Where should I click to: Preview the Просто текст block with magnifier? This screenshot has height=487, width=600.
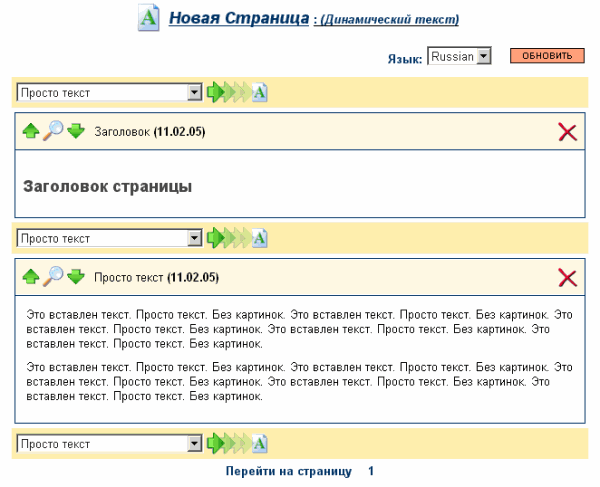click(53, 276)
